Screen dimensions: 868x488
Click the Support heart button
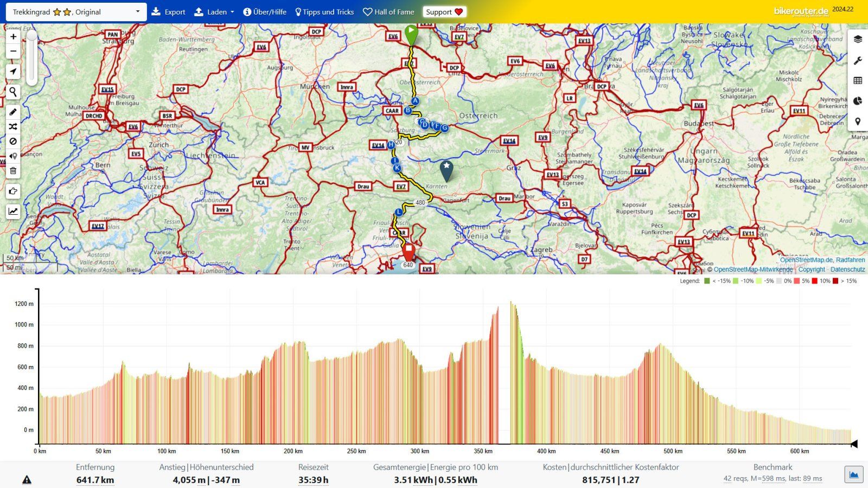coord(444,12)
